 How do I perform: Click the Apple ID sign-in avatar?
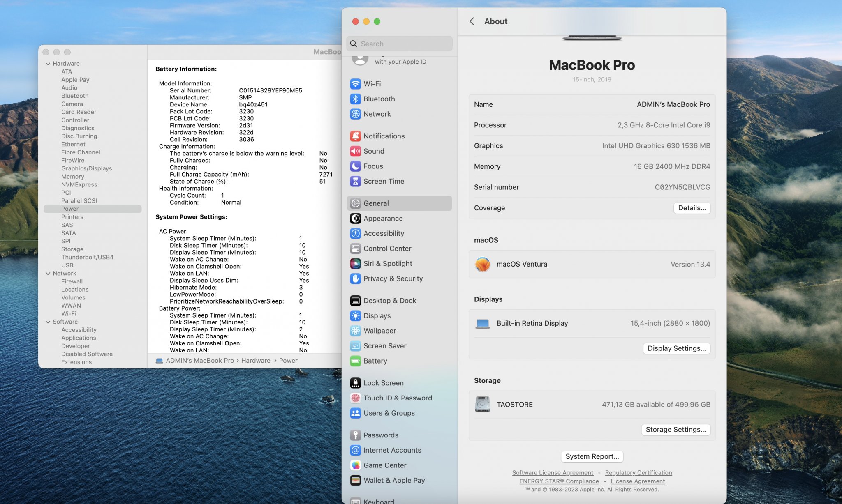[360, 60]
